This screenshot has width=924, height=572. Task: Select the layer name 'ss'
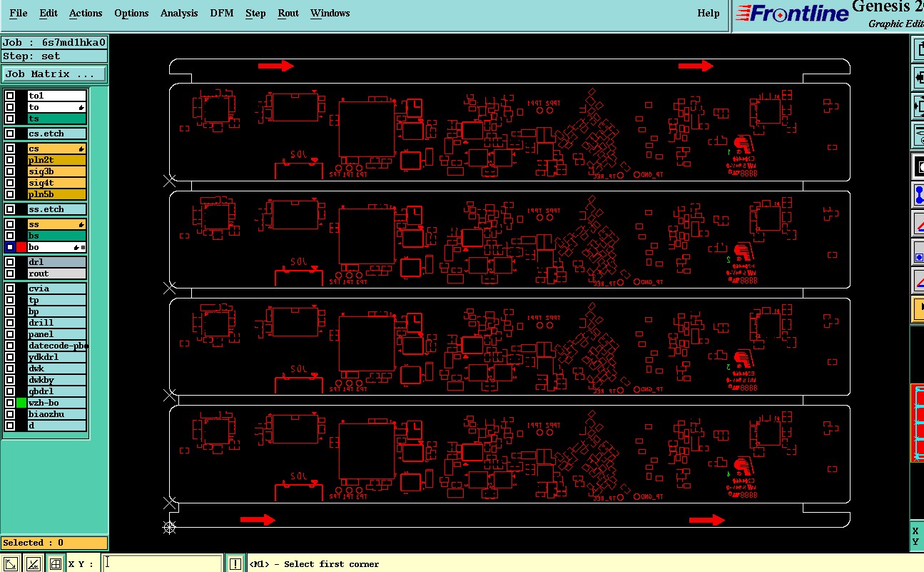coord(56,224)
